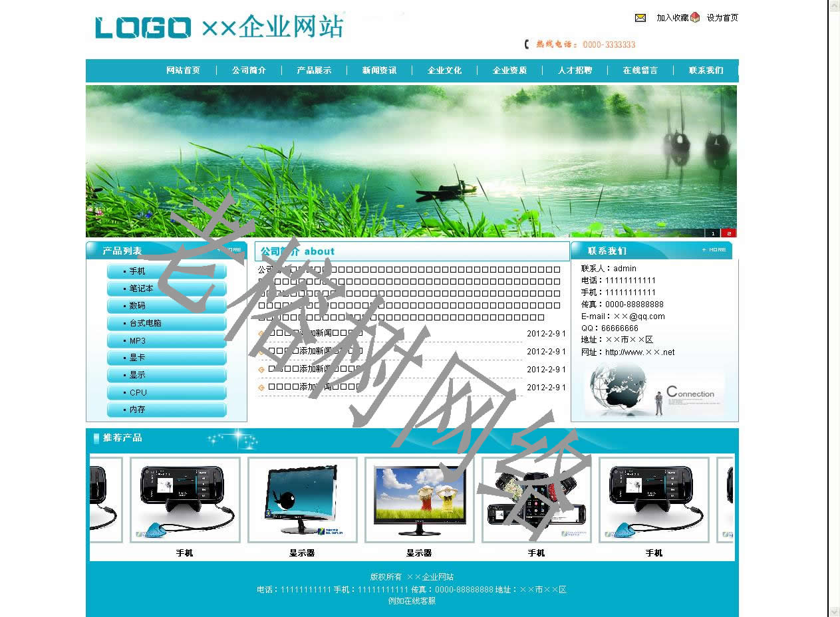Select 内存 in product list

[166, 410]
